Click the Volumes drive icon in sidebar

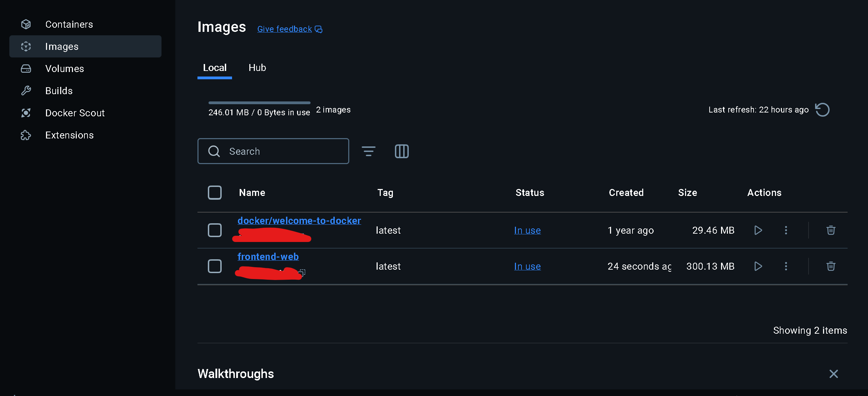(x=26, y=69)
